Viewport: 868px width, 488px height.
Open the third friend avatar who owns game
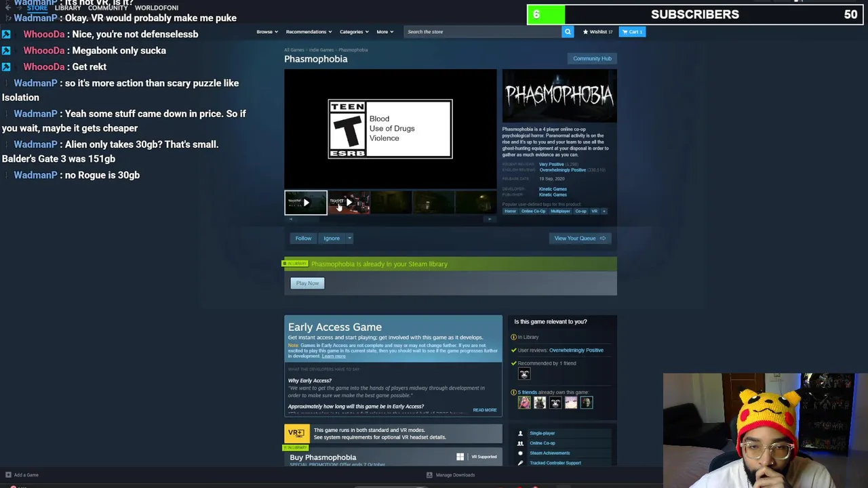pyautogui.click(x=555, y=403)
